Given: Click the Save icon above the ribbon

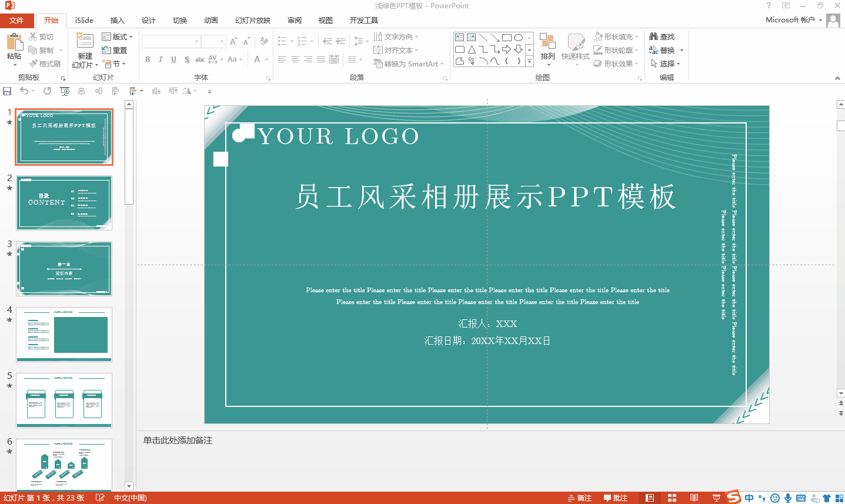Looking at the screenshot, I should (x=7, y=91).
